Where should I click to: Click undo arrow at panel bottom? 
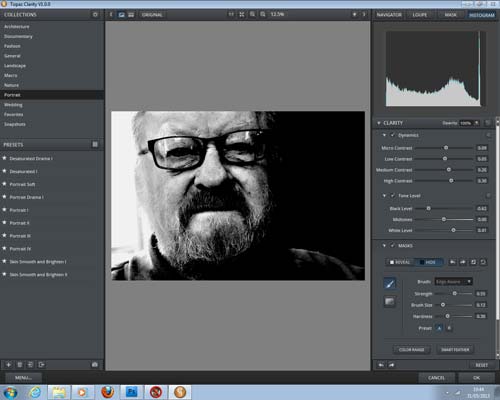[381, 365]
